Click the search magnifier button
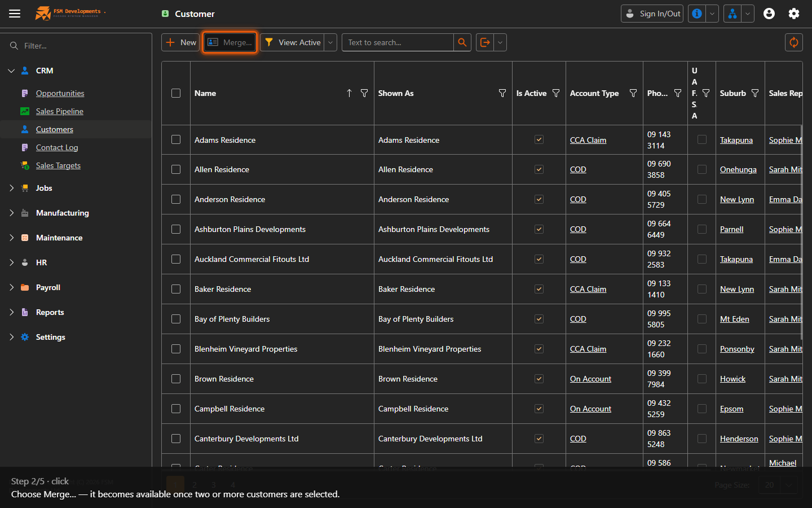 pos(462,42)
